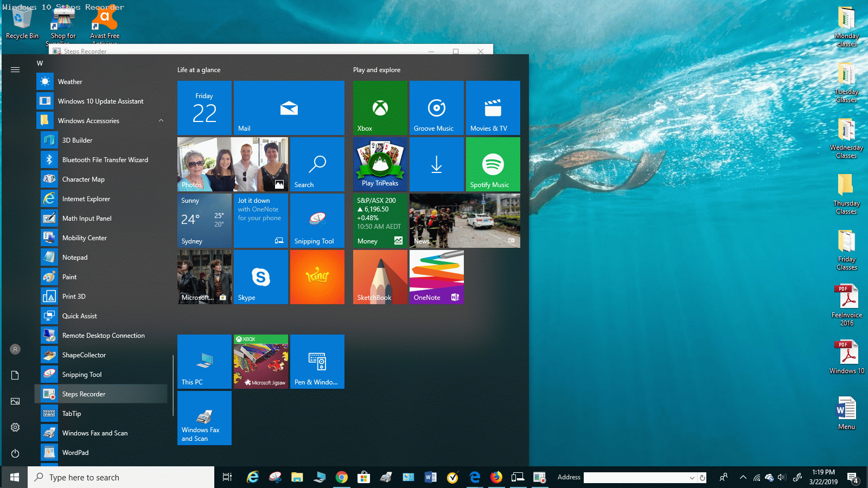Launch Windows 10 Update Assistant
Viewport: 868px width, 488px height.
(101, 101)
